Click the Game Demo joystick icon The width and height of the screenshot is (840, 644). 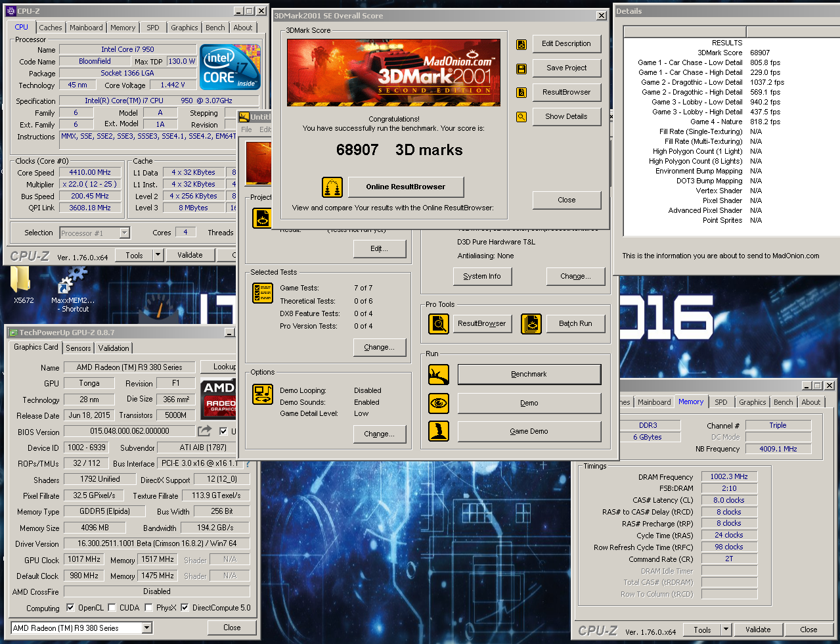point(439,431)
